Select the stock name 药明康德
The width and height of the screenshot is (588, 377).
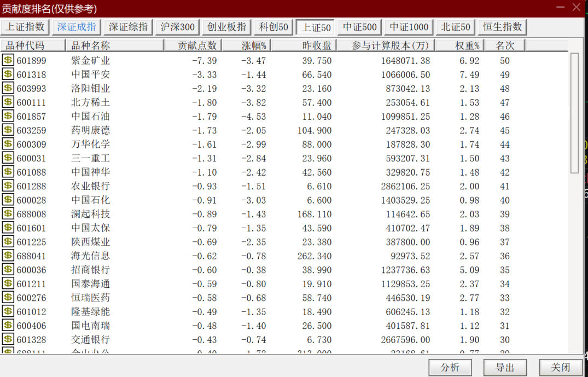(x=90, y=130)
